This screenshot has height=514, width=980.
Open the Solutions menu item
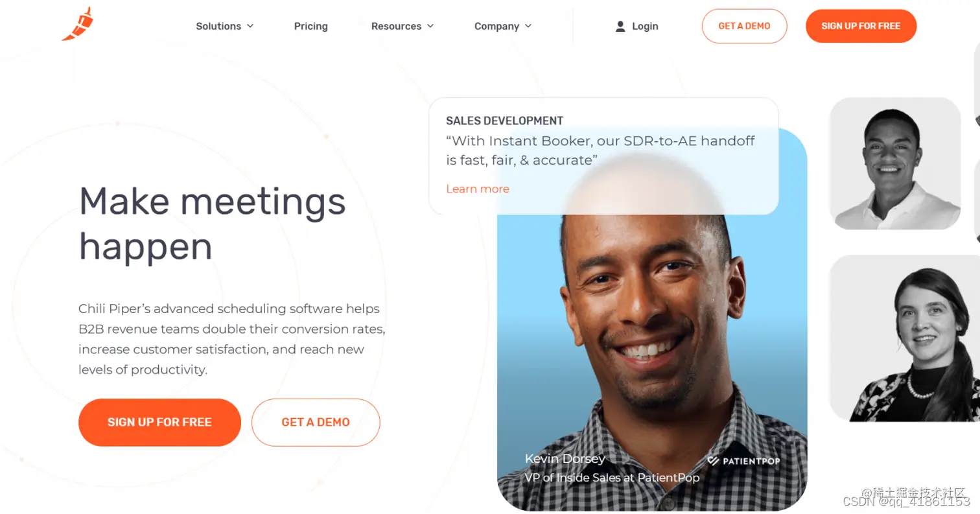click(x=218, y=27)
